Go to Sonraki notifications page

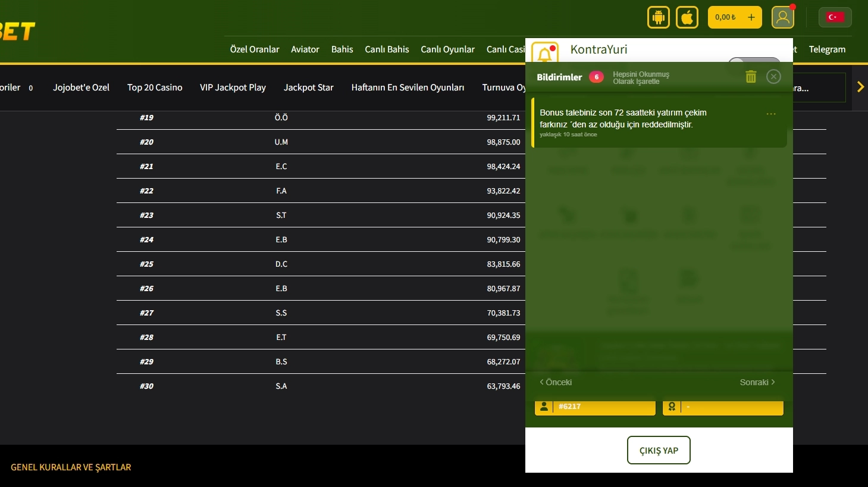click(757, 382)
